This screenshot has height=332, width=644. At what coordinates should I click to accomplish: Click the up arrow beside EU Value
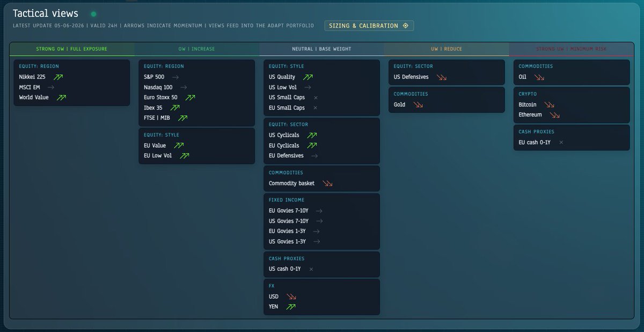179,146
